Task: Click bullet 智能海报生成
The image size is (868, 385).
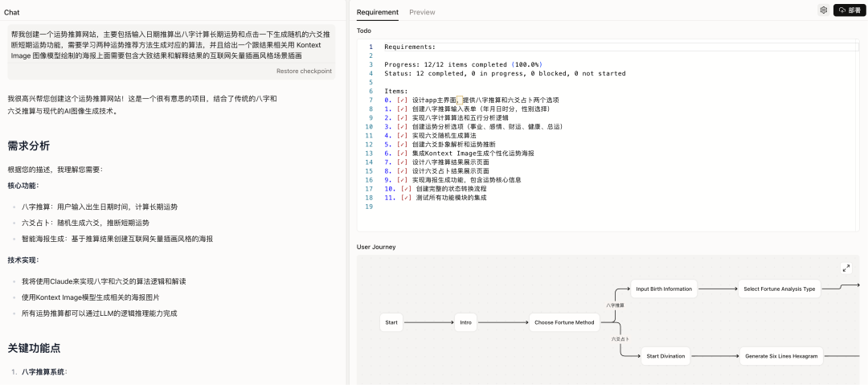Action: point(117,239)
